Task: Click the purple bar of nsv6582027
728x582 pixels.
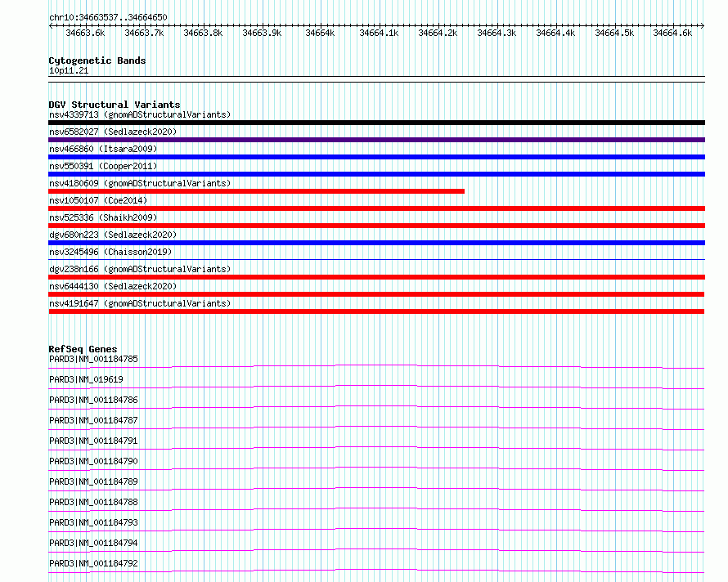Action: click(376, 140)
